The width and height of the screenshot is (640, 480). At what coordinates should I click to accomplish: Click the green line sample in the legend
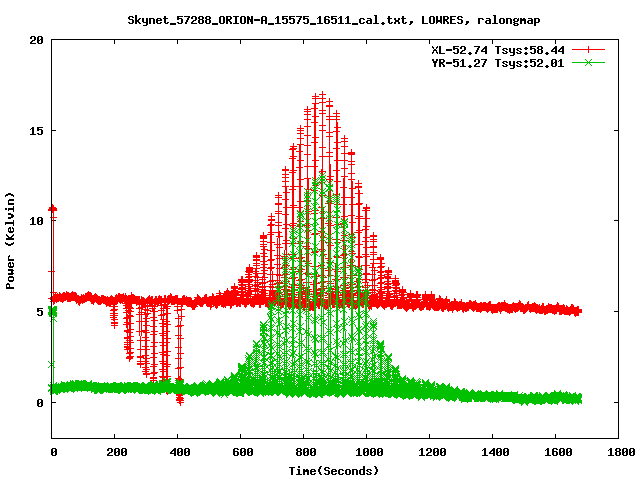click(x=588, y=62)
